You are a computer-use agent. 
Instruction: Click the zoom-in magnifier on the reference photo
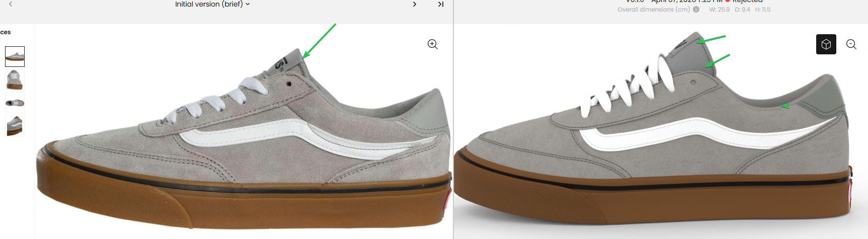point(433,44)
